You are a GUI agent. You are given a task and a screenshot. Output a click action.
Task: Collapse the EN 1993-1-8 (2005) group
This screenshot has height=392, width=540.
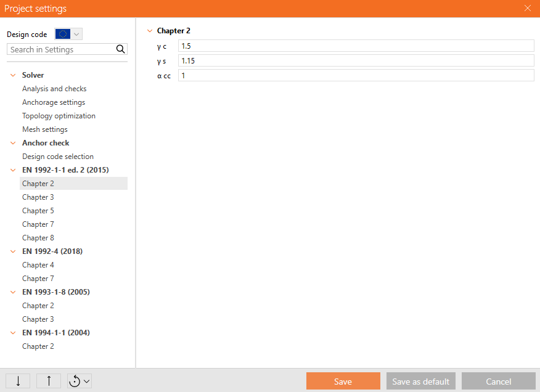[13, 292]
